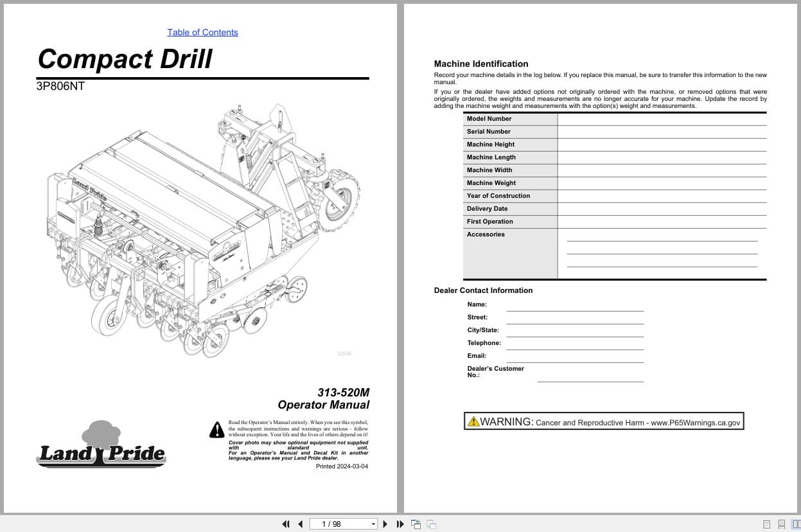Click the 'Machine Length' row label

point(491,157)
